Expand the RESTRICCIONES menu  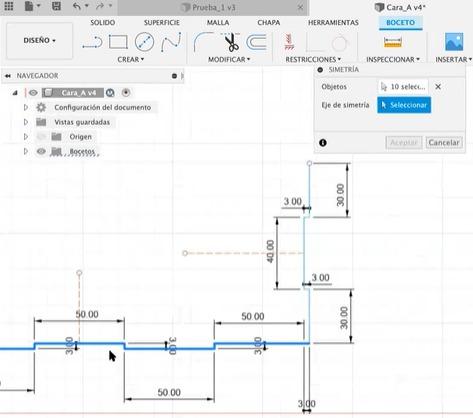[x=313, y=59]
